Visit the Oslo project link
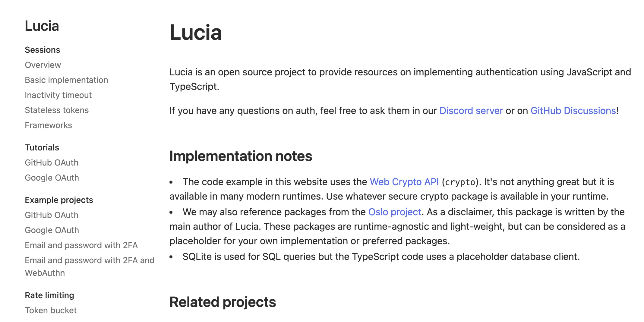This screenshot has width=644, height=322. tap(395, 212)
